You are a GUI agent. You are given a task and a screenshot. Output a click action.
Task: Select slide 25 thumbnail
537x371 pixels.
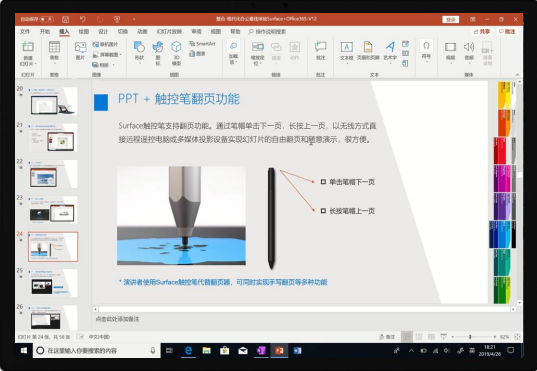click(53, 283)
